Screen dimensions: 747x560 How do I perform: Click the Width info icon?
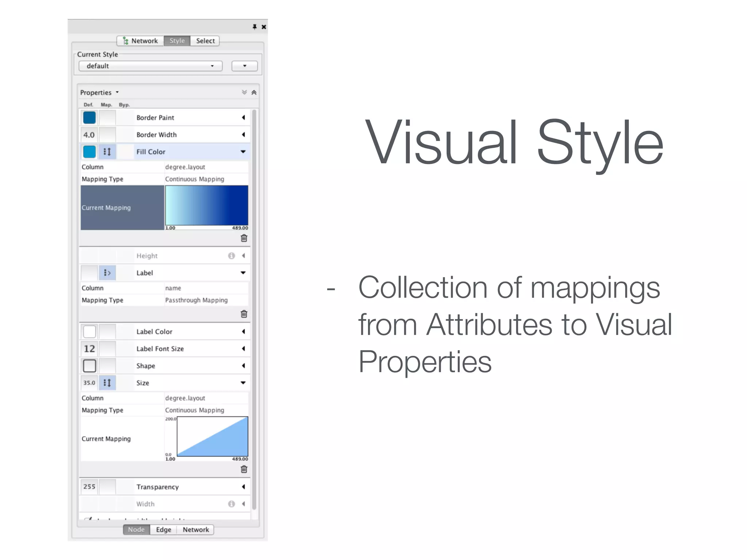[x=232, y=504]
